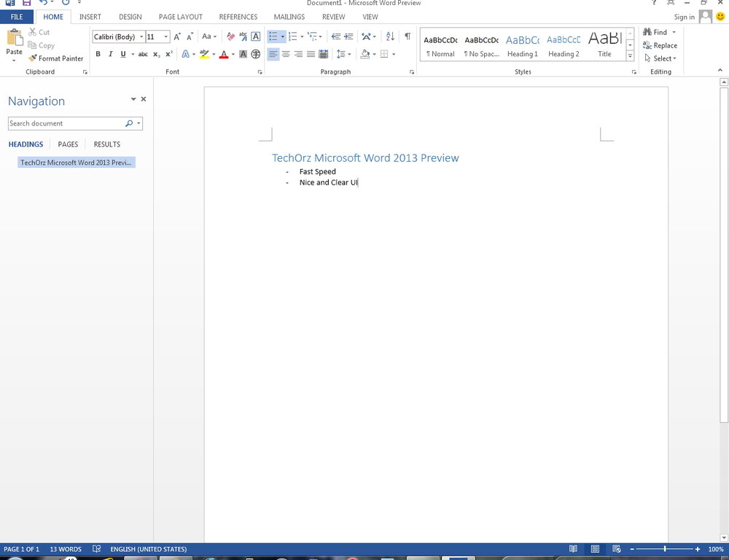Activate the Format Painter brush
The image size is (729, 560).
click(56, 58)
